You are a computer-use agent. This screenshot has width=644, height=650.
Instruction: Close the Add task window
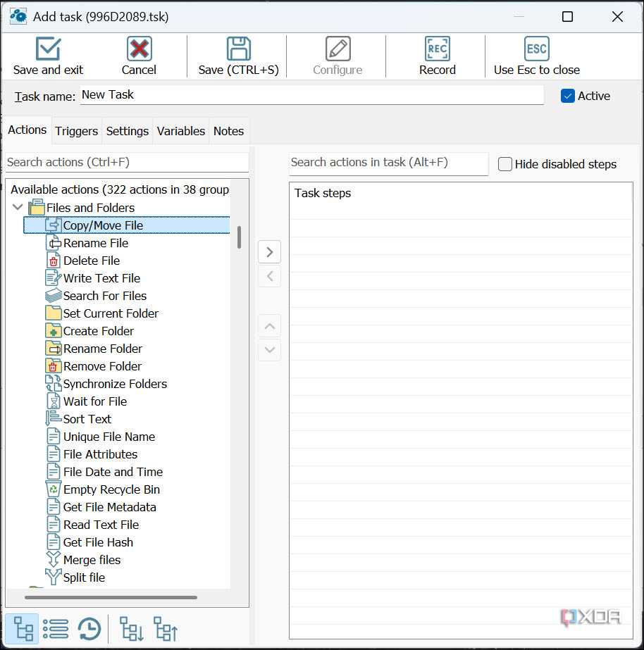click(x=617, y=17)
